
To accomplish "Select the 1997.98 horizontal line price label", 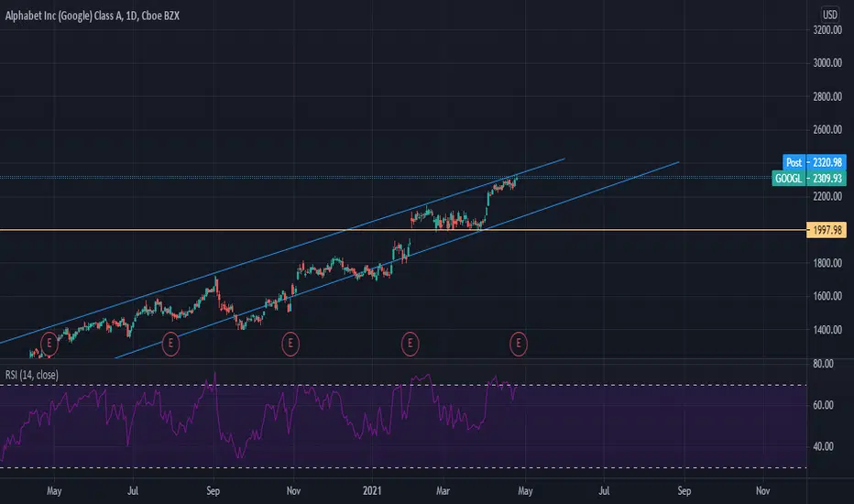I will coord(827,230).
